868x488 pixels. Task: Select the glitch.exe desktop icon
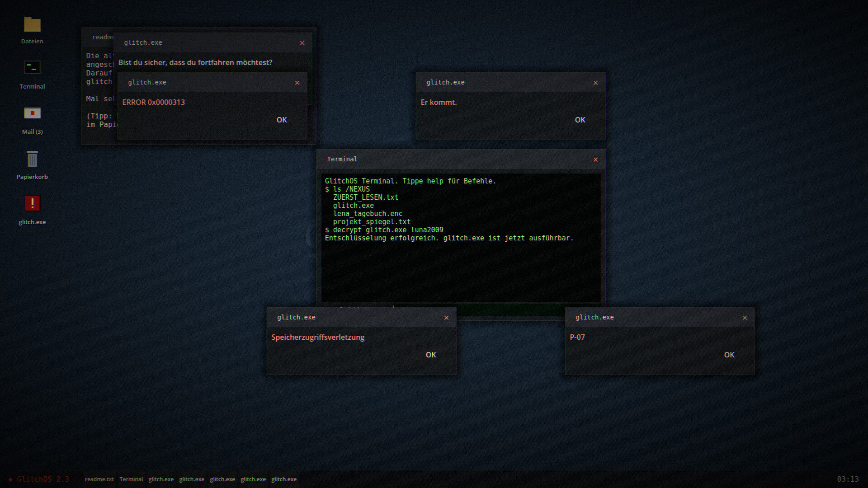click(32, 211)
